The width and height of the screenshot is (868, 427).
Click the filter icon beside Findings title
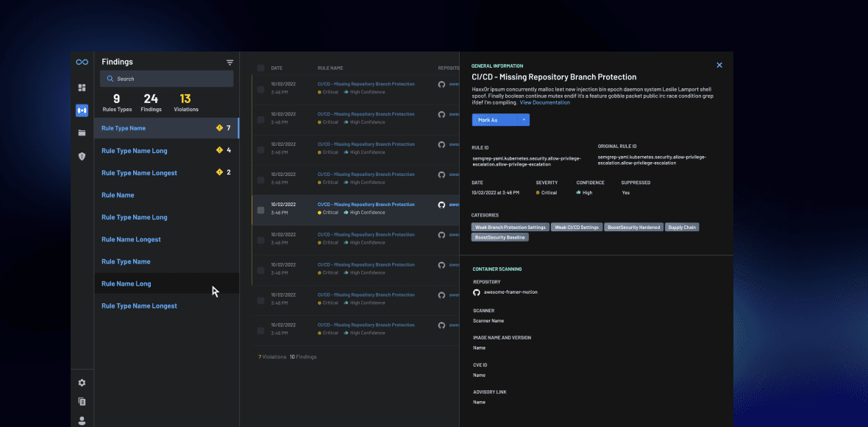point(230,63)
